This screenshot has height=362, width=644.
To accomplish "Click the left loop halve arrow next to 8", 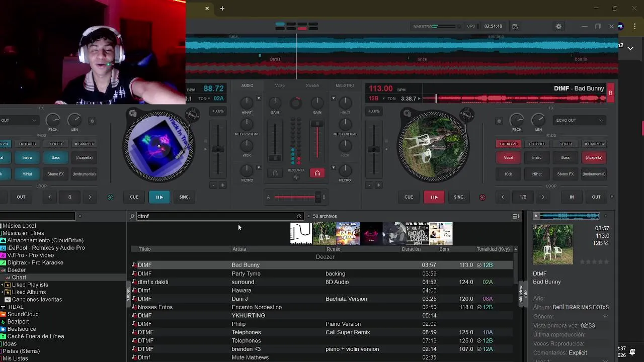I will (x=49, y=197).
